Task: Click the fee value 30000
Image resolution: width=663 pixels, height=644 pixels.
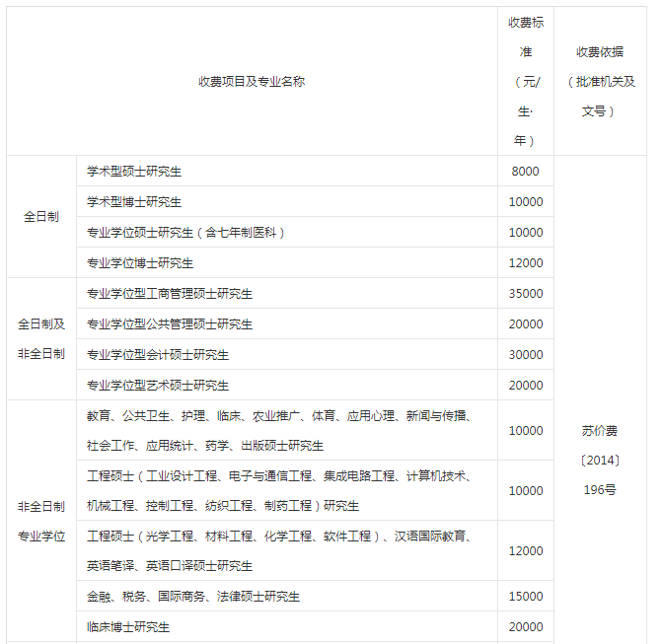Action: [526, 354]
